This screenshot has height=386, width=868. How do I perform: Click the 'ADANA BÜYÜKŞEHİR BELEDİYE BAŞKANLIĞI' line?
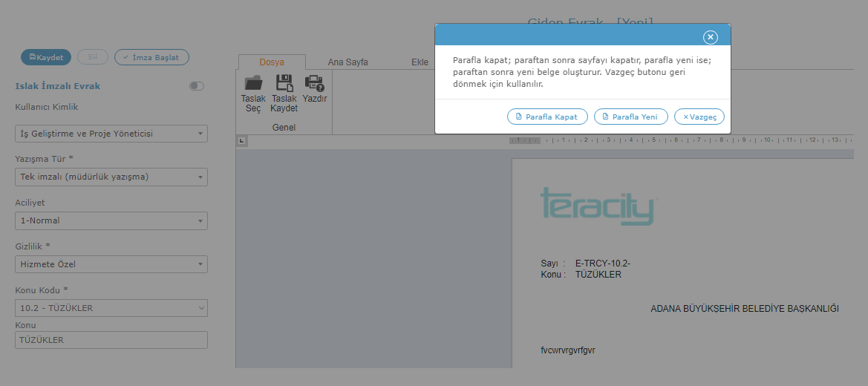[745, 309]
